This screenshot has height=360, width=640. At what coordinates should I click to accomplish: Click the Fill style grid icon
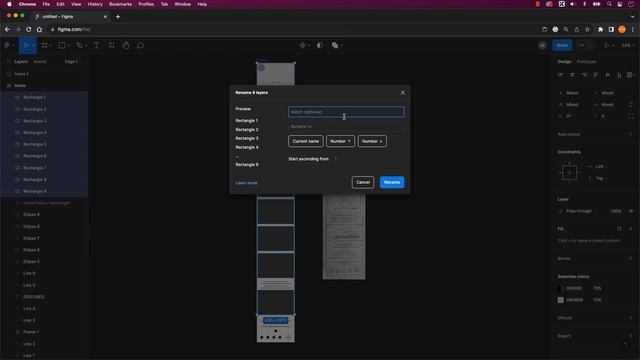pyautogui.click(x=619, y=229)
